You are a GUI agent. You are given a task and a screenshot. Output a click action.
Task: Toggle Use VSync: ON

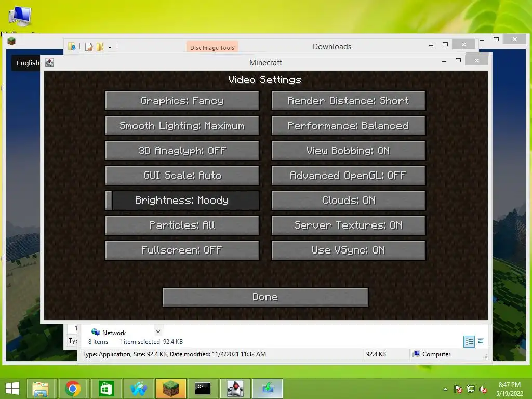pos(349,250)
